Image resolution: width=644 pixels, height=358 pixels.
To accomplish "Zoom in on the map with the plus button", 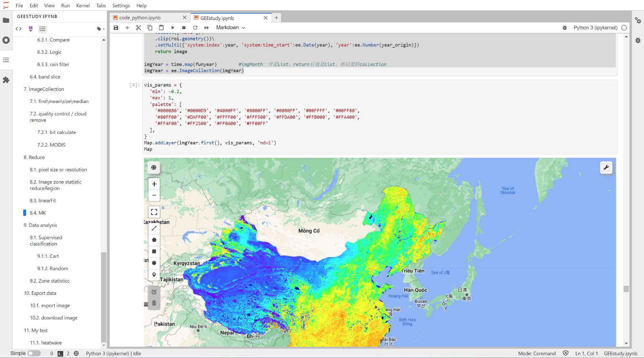I will pyautogui.click(x=154, y=184).
